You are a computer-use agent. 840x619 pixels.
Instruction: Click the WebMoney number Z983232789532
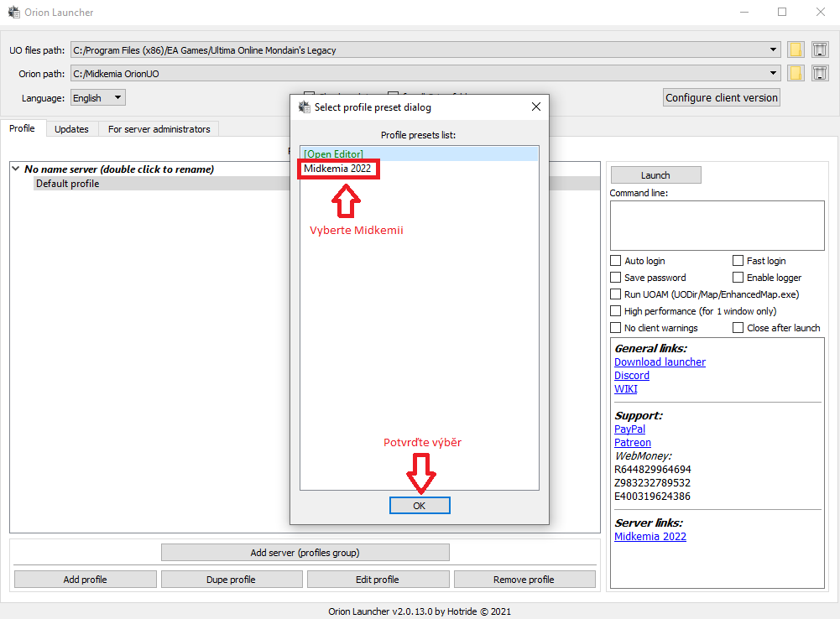[x=652, y=483]
